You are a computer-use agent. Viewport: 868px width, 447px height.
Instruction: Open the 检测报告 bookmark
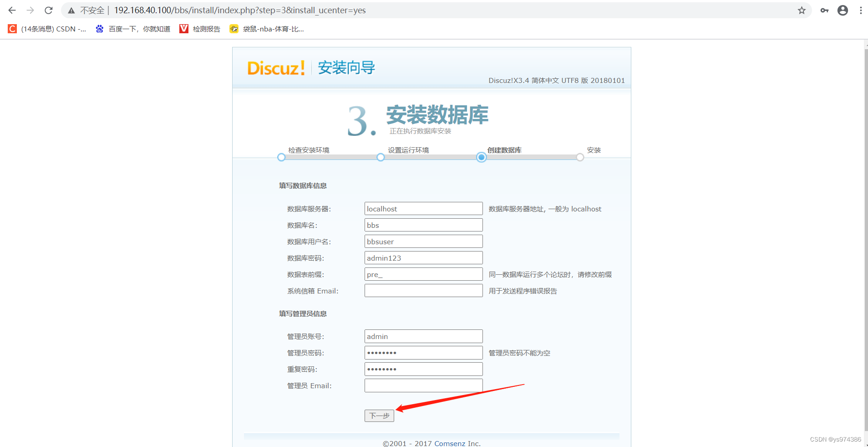pos(200,29)
